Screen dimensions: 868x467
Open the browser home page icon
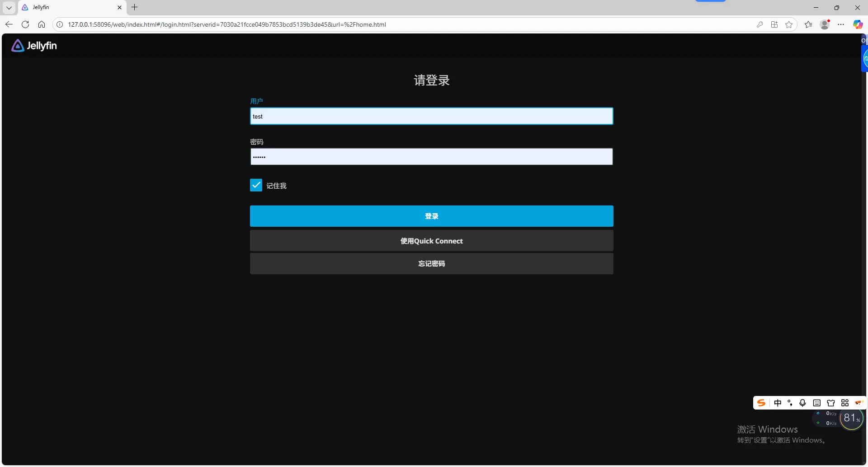[42, 24]
